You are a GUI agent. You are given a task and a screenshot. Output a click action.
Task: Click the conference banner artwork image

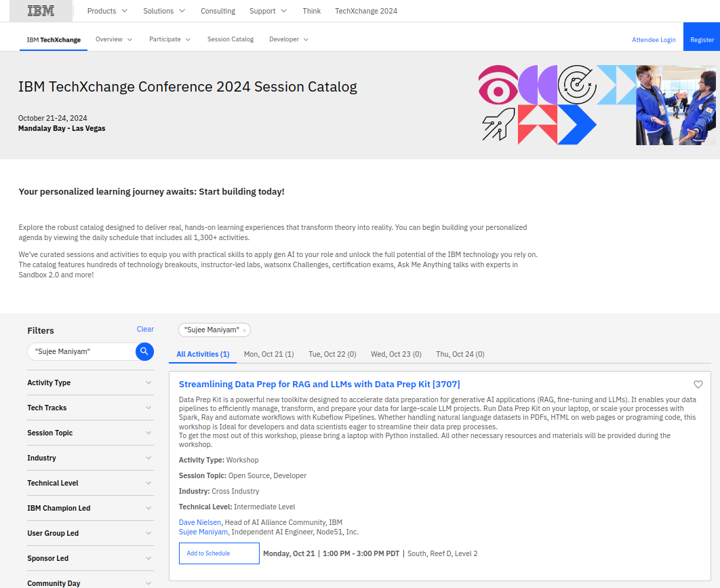[597, 105]
